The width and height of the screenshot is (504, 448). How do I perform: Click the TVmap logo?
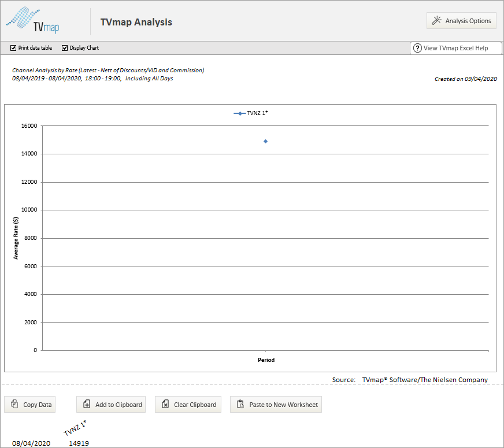[33, 20]
